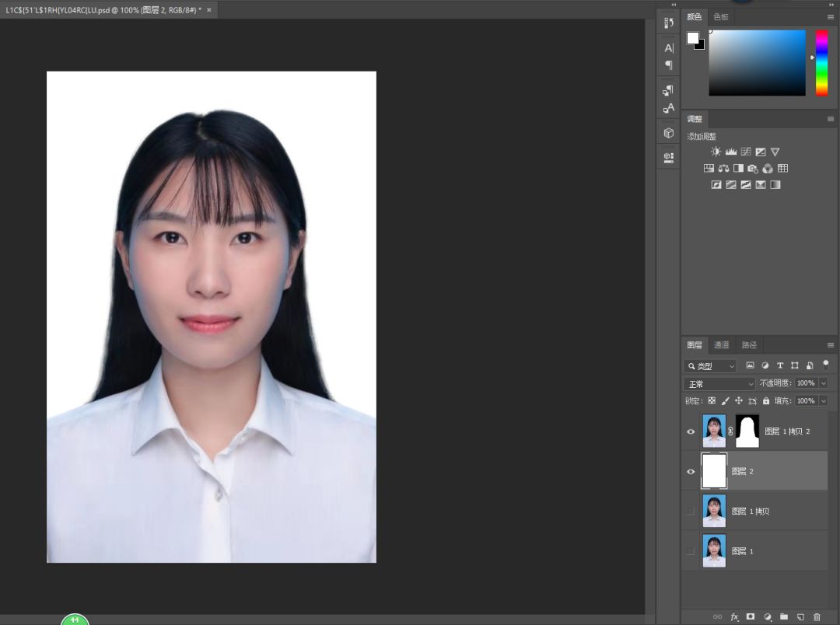
Task: Open the fx layer style menu
Action: (734, 616)
